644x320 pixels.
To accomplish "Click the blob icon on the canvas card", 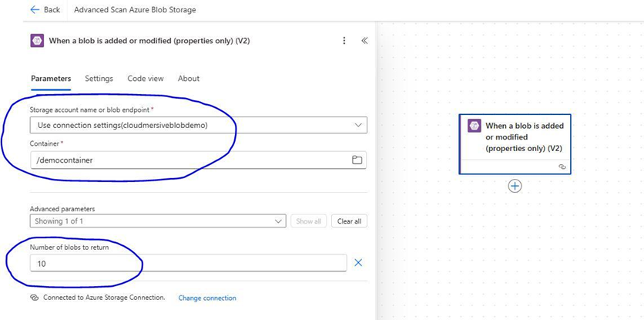I will point(475,126).
